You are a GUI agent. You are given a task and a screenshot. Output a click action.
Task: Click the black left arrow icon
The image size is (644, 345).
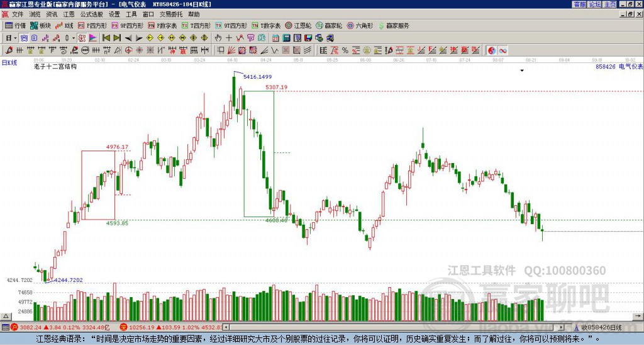pos(128,38)
